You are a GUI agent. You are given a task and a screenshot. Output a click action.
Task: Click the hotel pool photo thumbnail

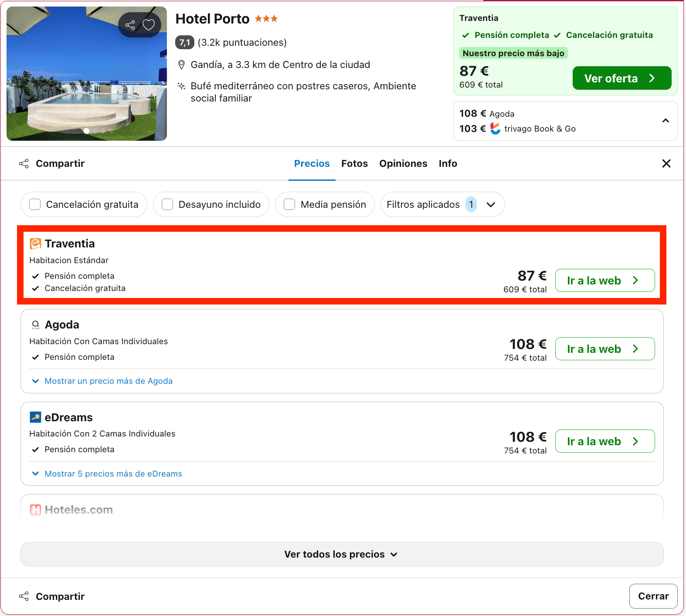87,74
